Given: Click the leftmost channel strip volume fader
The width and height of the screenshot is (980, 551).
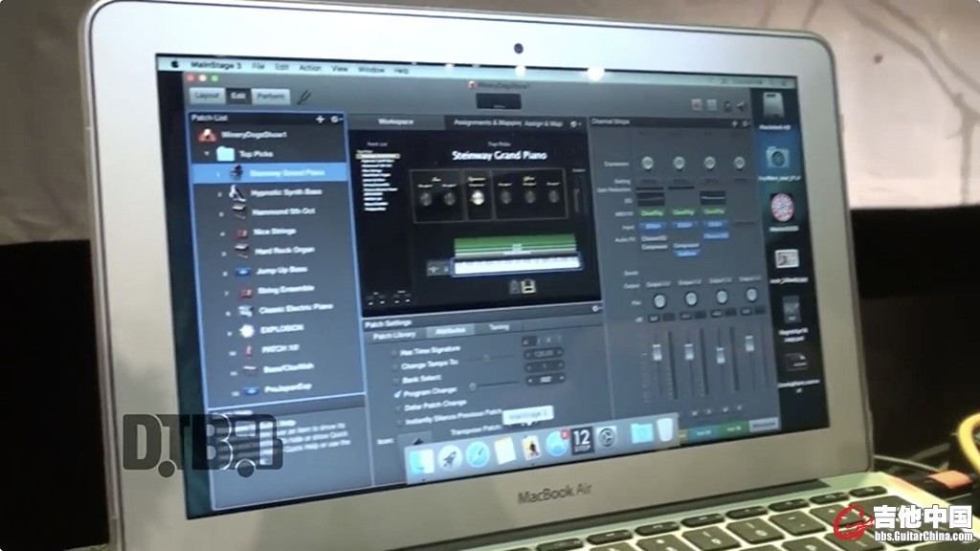Looking at the screenshot, I should [x=657, y=352].
